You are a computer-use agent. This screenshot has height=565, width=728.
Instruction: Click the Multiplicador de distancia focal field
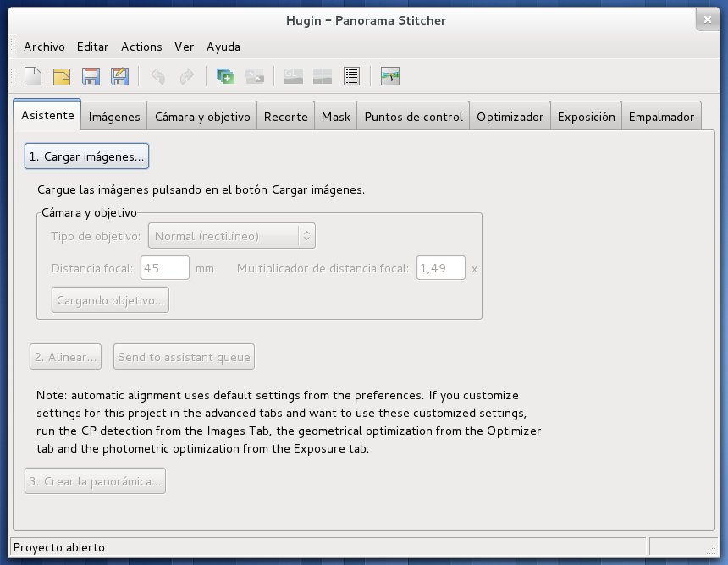(x=440, y=268)
